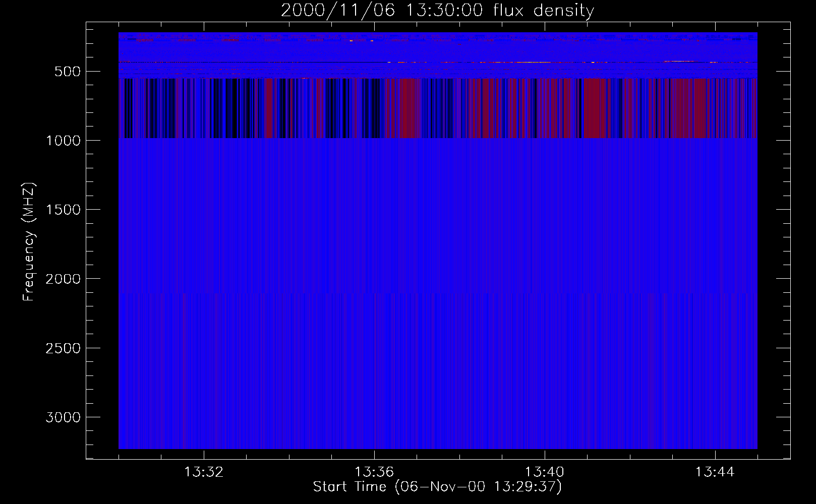The image size is (816, 504).
Task: Click the 2000 frequency tick label
Action: (x=63, y=279)
